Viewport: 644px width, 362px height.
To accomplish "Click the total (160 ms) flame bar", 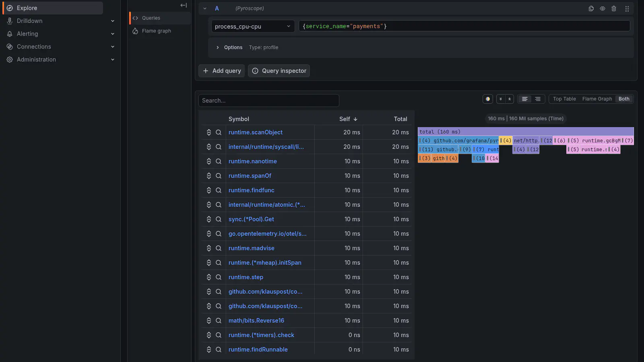I will [x=526, y=132].
